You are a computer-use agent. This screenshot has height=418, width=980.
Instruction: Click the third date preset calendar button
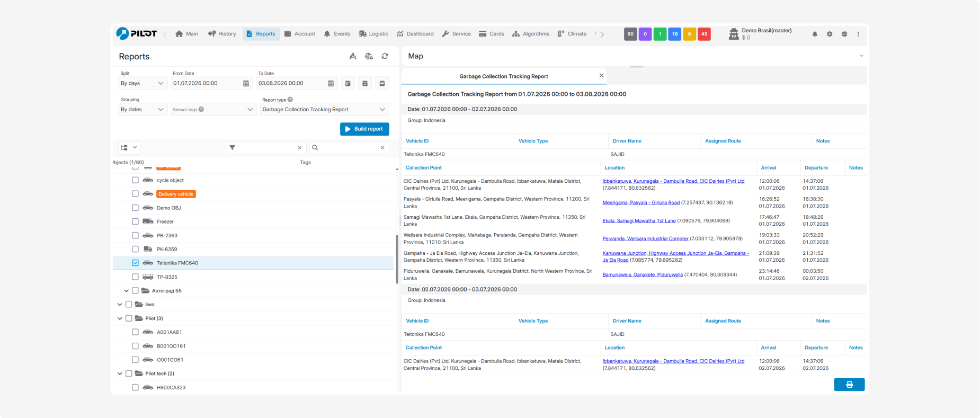(382, 83)
